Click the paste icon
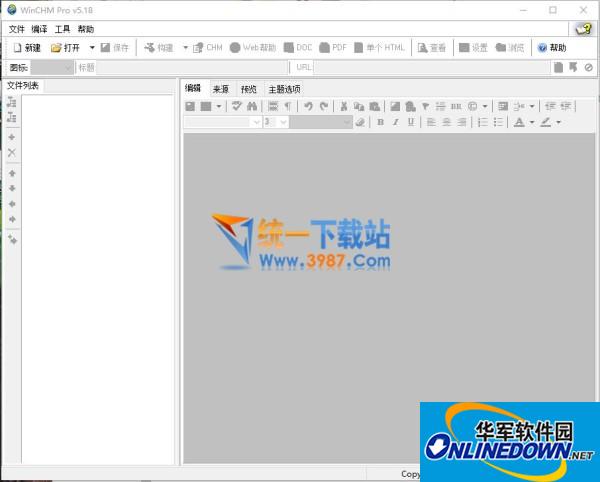The height and width of the screenshot is (482, 600). point(374,106)
